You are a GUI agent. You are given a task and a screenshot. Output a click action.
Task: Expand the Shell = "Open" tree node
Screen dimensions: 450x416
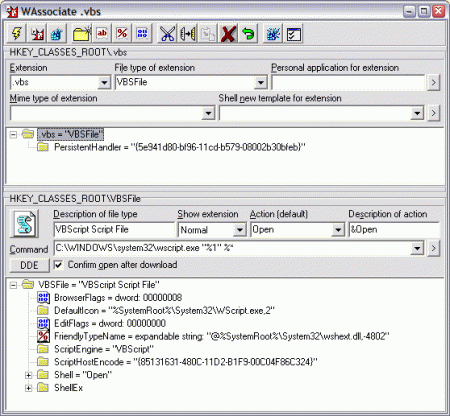point(29,375)
